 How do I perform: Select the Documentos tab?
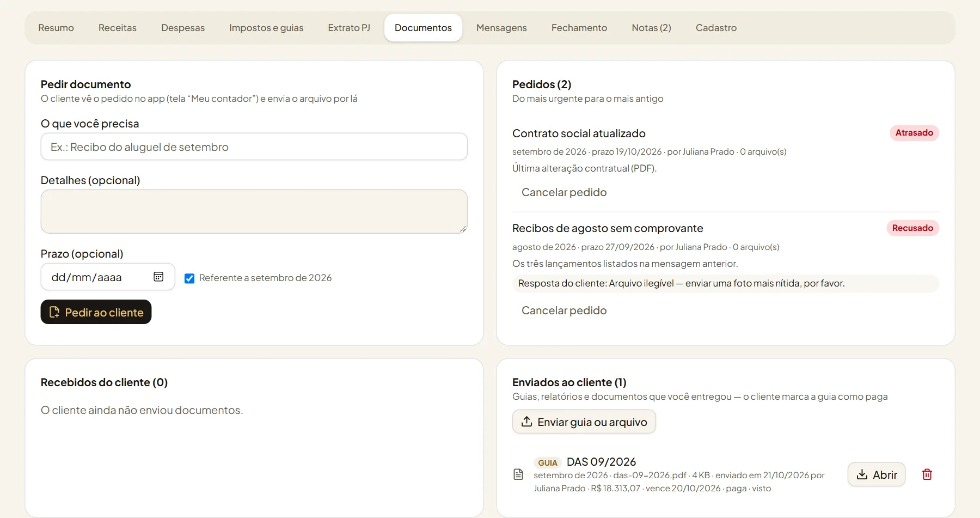tap(423, 28)
